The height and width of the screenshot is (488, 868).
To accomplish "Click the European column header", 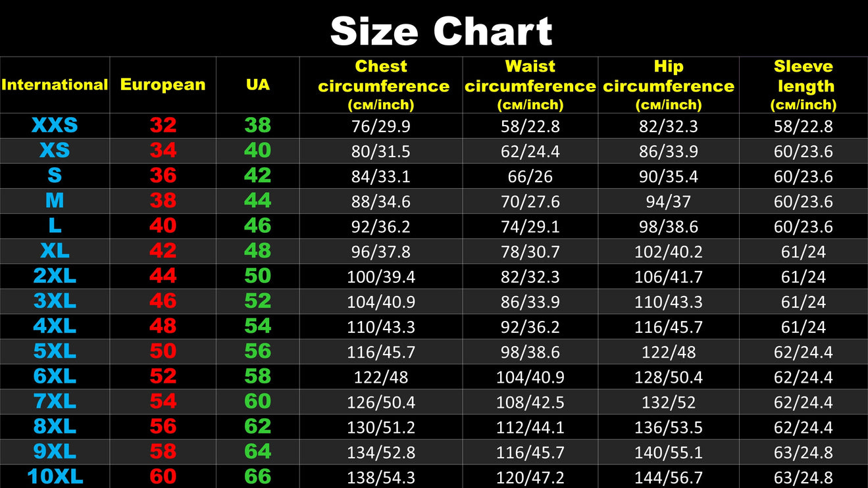I will tap(163, 85).
